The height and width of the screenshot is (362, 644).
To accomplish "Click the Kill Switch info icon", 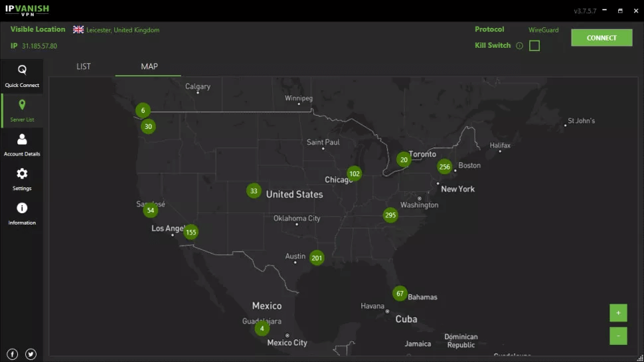I will [x=520, y=46].
